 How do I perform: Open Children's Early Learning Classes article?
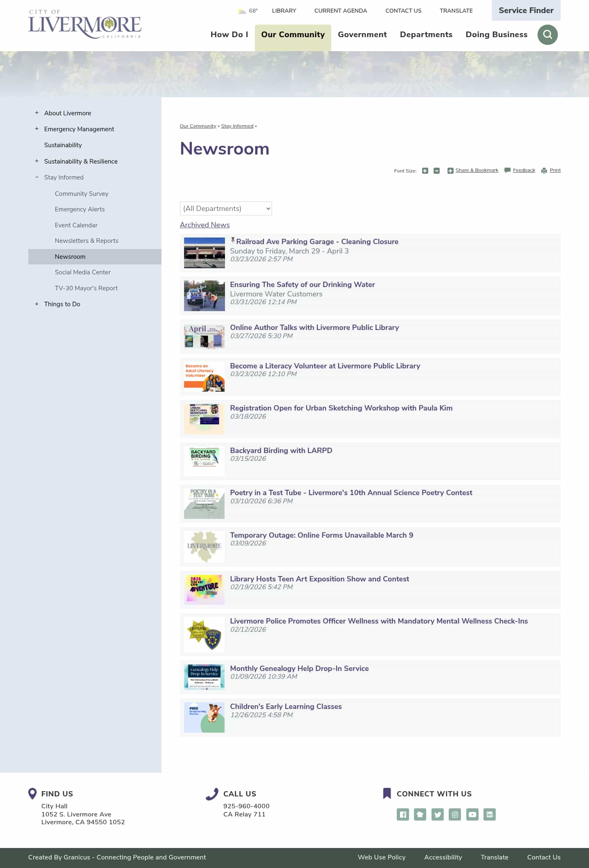(x=286, y=707)
